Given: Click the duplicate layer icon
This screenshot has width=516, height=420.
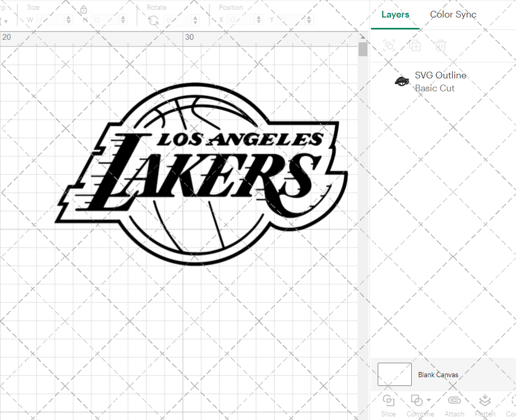Looking at the screenshot, I should tap(414, 45).
